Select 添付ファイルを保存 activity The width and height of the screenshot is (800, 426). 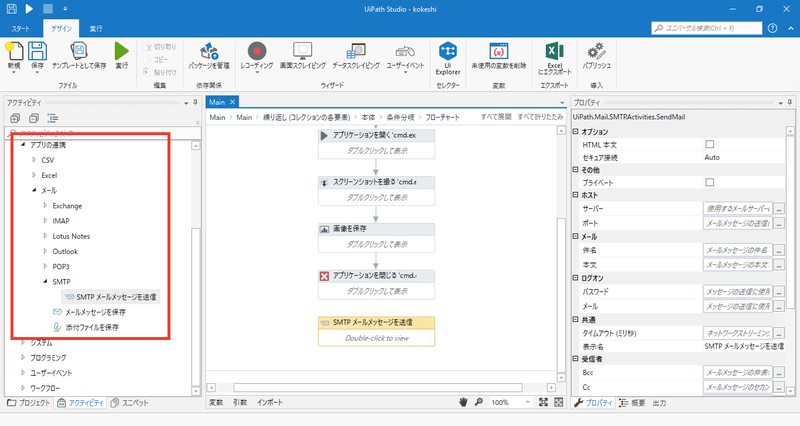click(86, 327)
